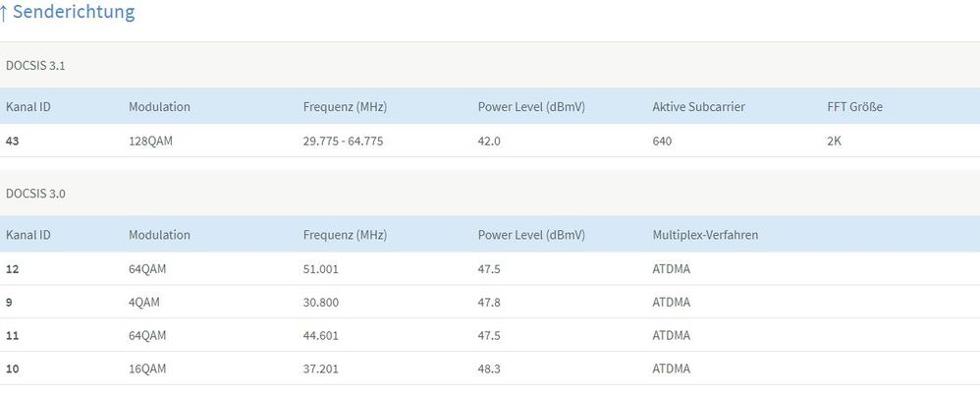
Task: Select the DOCSIS 3.0 section label
Action: pos(35,194)
